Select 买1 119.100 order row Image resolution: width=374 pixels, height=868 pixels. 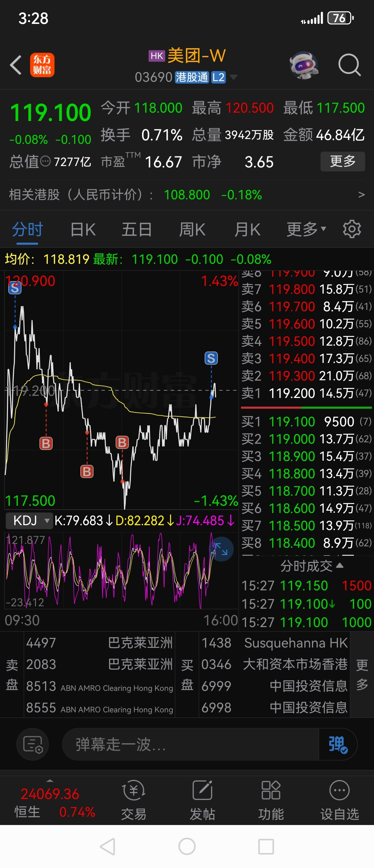click(306, 422)
